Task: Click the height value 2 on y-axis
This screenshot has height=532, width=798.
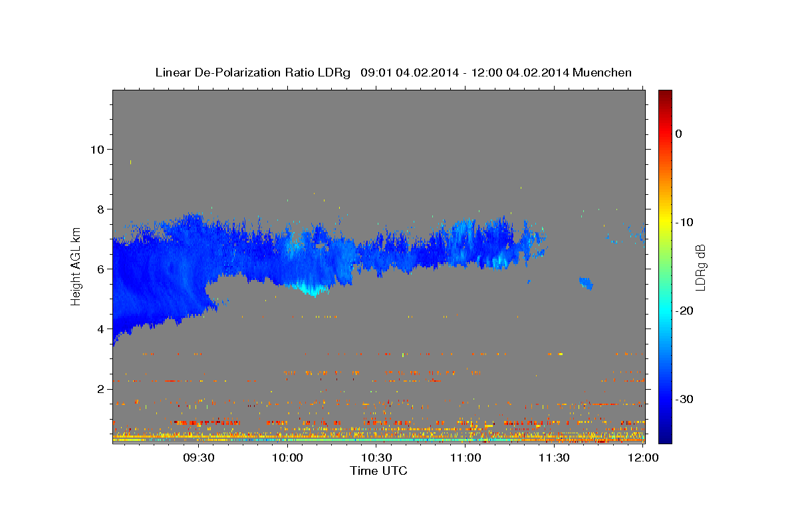Action: [100, 388]
